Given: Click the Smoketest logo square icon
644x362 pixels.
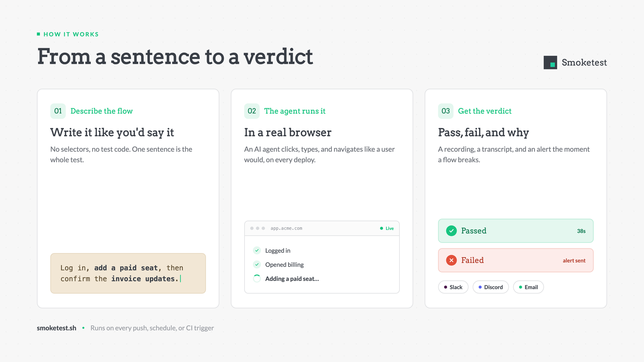Looking at the screenshot, I should pyautogui.click(x=550, y=63).
